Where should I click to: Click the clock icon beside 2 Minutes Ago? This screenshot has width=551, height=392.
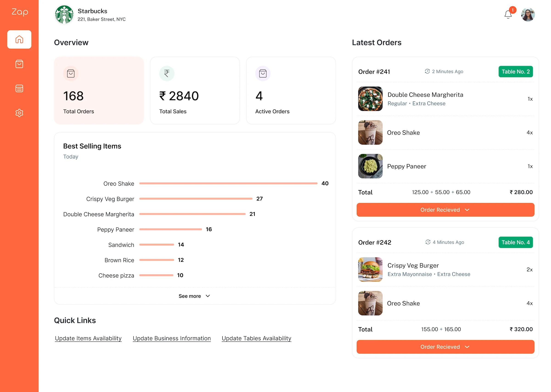coord(427,71)
